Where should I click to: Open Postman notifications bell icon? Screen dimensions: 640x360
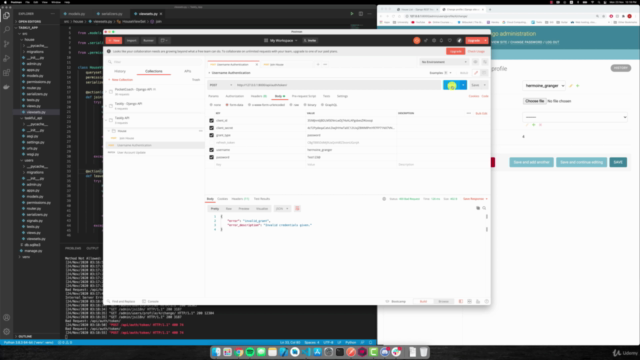click(x=441, y=40)
